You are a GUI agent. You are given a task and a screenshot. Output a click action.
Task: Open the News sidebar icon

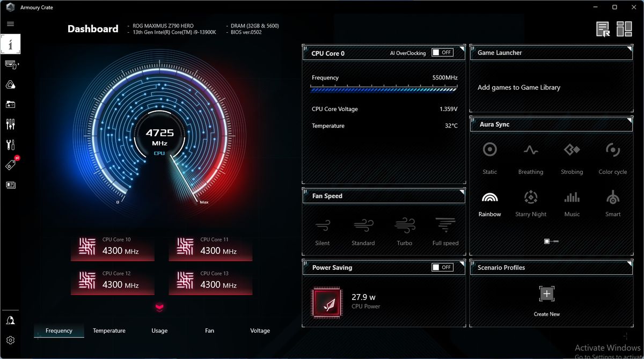coord(10,185)
